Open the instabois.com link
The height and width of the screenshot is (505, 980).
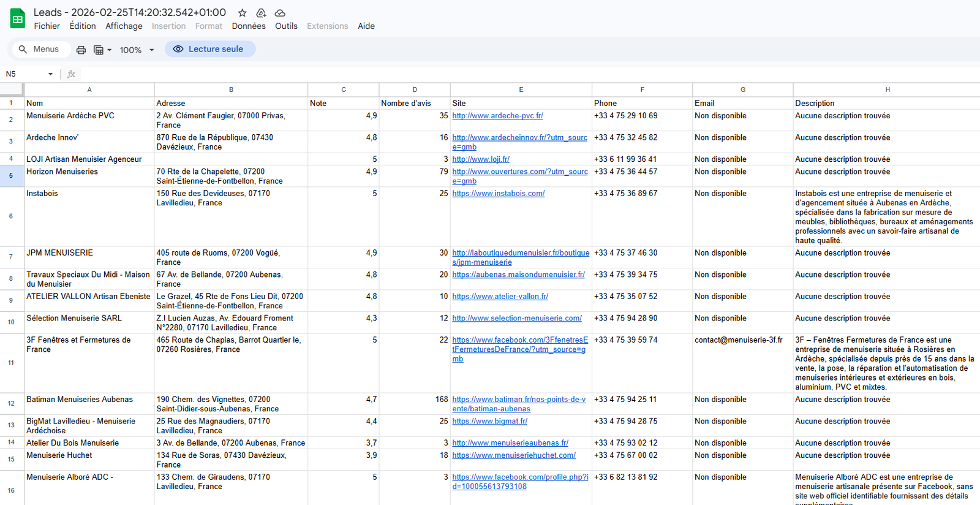coord(499,194)
